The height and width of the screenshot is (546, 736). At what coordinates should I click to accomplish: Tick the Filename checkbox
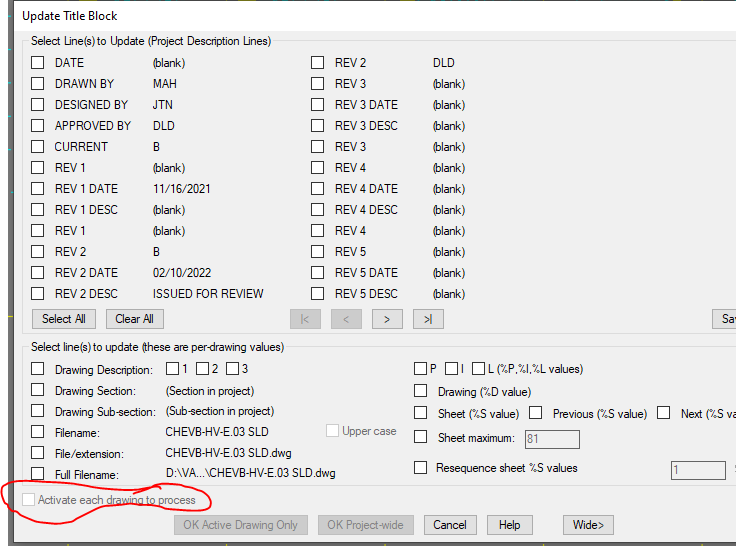coord(38,431)
